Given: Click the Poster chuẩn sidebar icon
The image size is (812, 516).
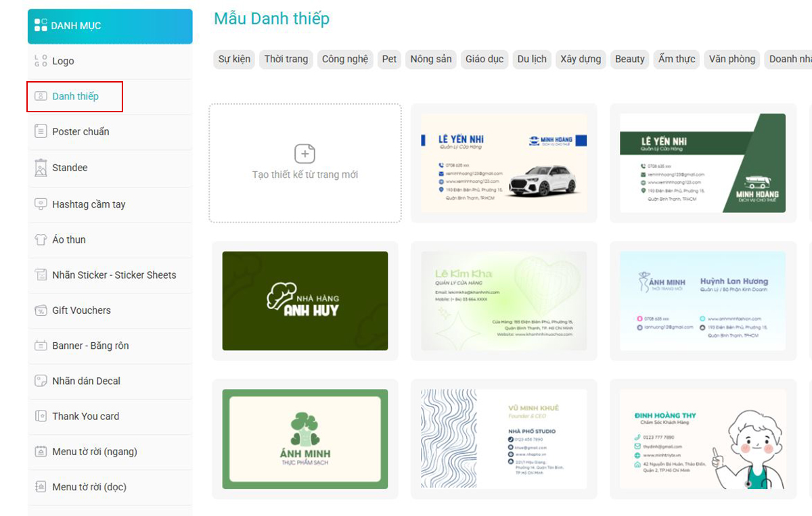Looking at the screenshot, I should 41,131.
